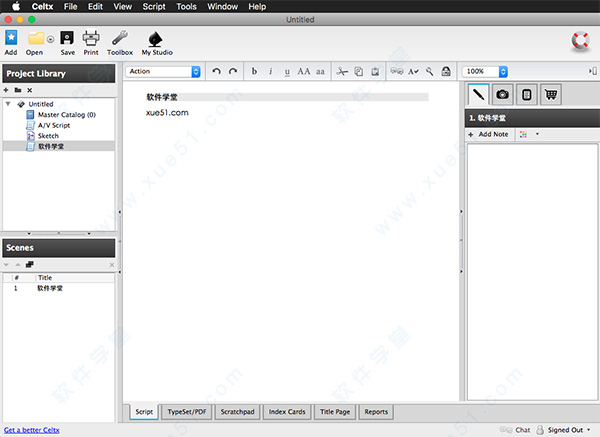
Task: Open the Signed Out account dropdown
Action: coord(563,430)
